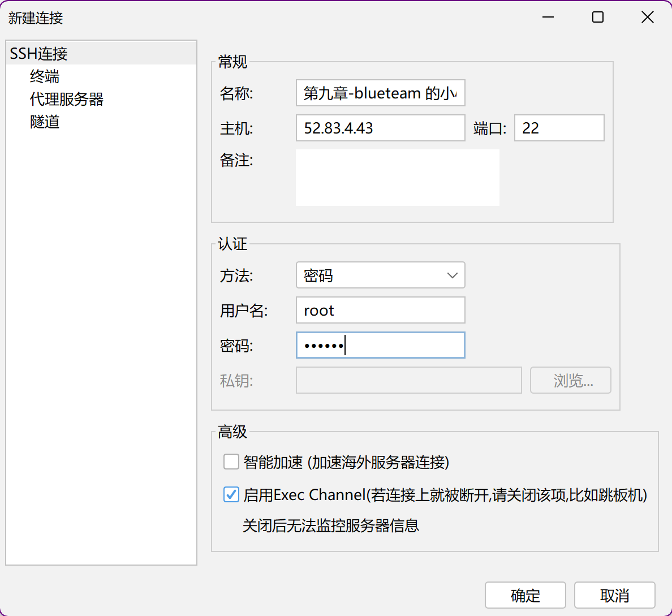Image resolution: width=672 pixels, height=616 pixels.
Task: Open the 方法 authentication method dropdown
Action: point(380,275)
